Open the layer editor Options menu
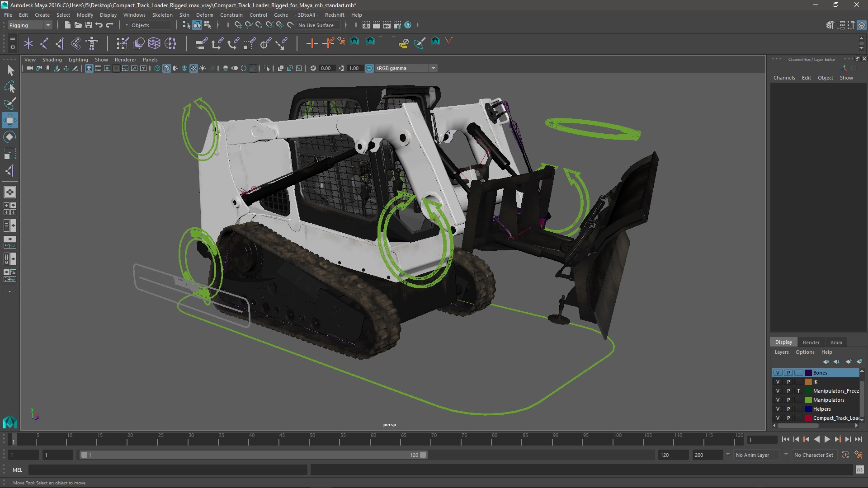Viewport: 868px width, 488px height. click(x=805, y=352)
